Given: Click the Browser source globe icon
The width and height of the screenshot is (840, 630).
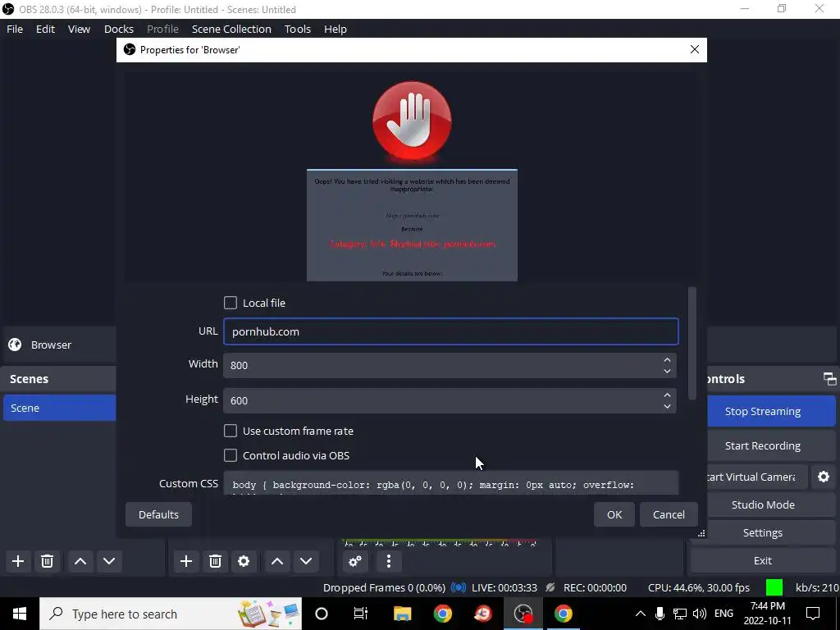Looking at the screenshot, I should pos(15,345).
